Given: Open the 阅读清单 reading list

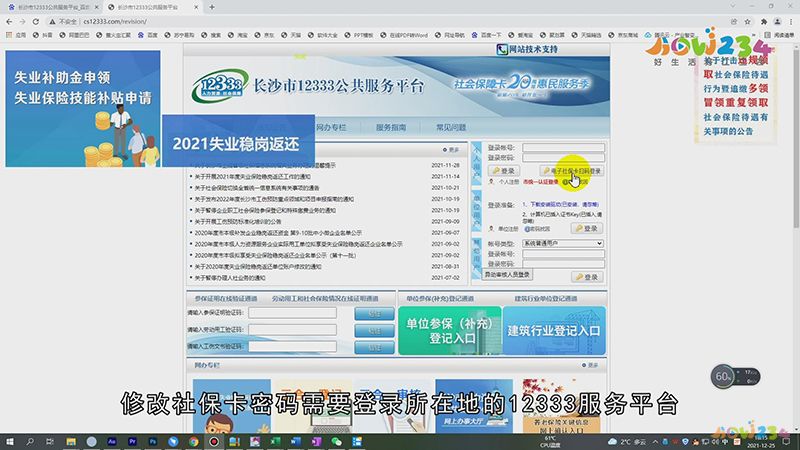Looking at the screenshot, I should (x=779, y=35).
